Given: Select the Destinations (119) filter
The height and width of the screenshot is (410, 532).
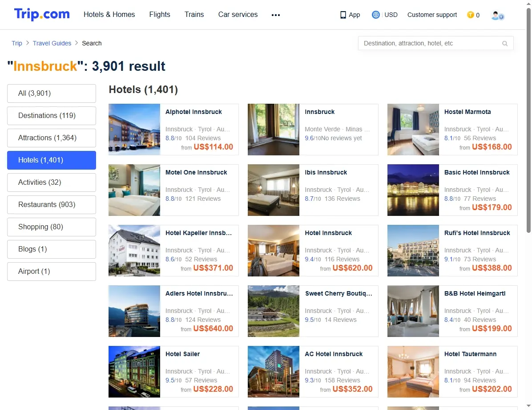Looking at the screenshot, I should click(x=52, y=115).
